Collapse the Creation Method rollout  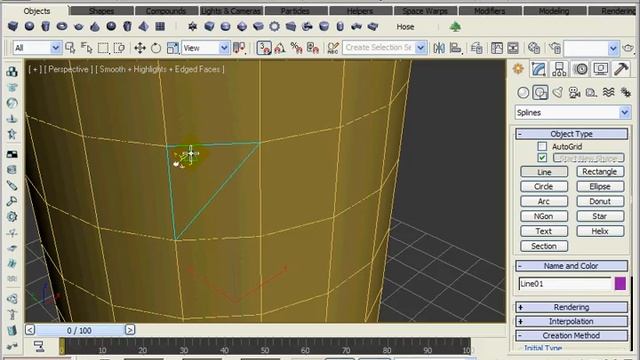571,336
